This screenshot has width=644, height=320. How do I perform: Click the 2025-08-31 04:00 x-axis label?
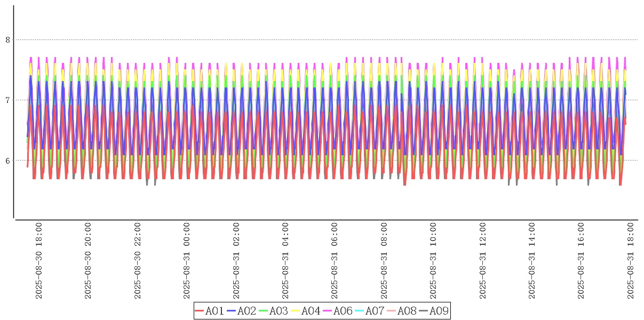click(285, 261)
